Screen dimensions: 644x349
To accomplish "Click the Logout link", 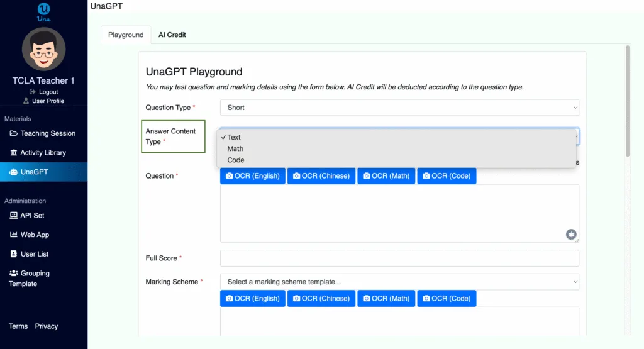I will (44, 92).
